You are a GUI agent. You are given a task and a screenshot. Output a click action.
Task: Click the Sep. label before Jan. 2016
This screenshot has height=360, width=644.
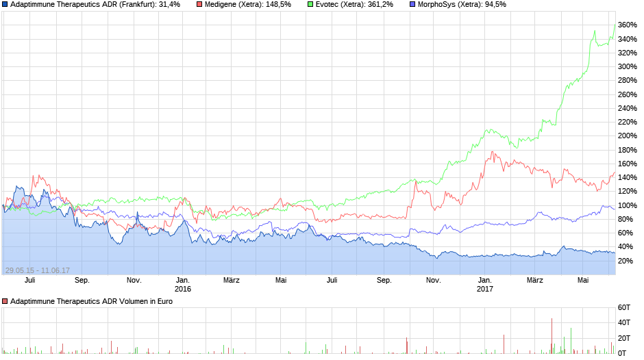(x=82, y=280)
